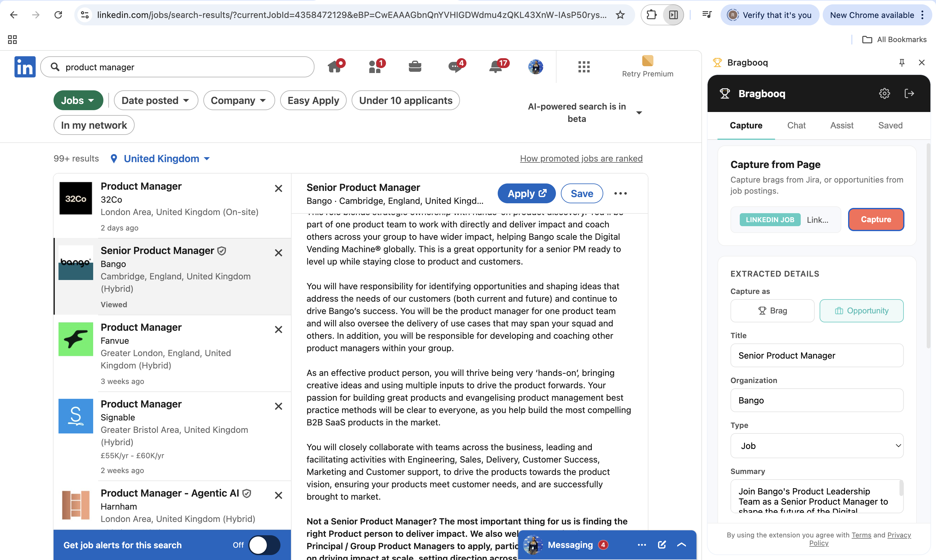Expand the Date posted filter dropdown
Viewport: 936px width, 560px height.
(x=155, y=100)
